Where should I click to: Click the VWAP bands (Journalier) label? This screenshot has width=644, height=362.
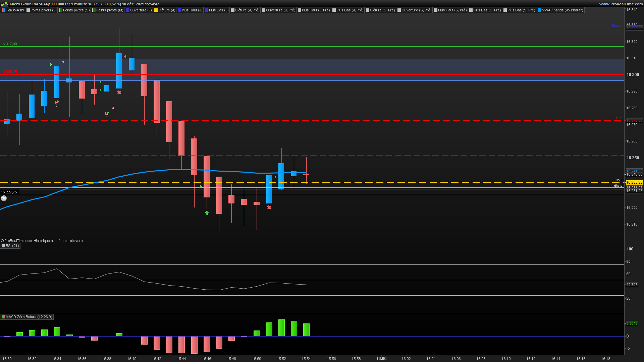click(562, 10)
